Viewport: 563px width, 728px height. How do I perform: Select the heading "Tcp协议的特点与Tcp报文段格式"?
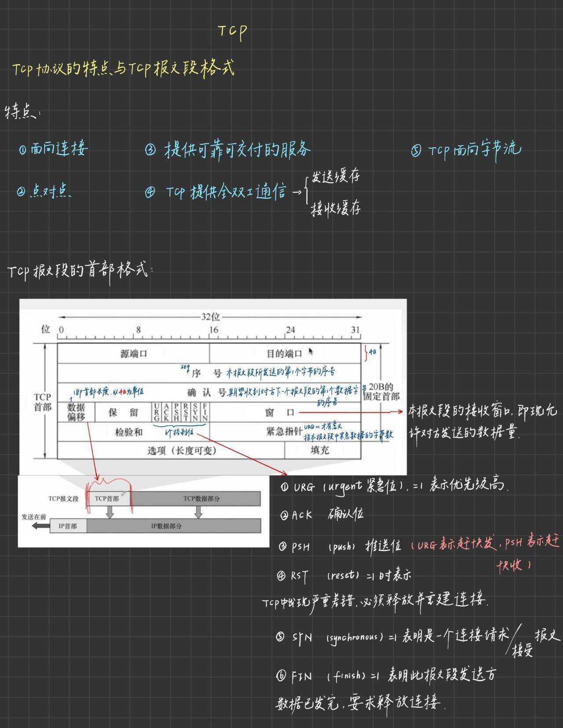pos(124,68)
